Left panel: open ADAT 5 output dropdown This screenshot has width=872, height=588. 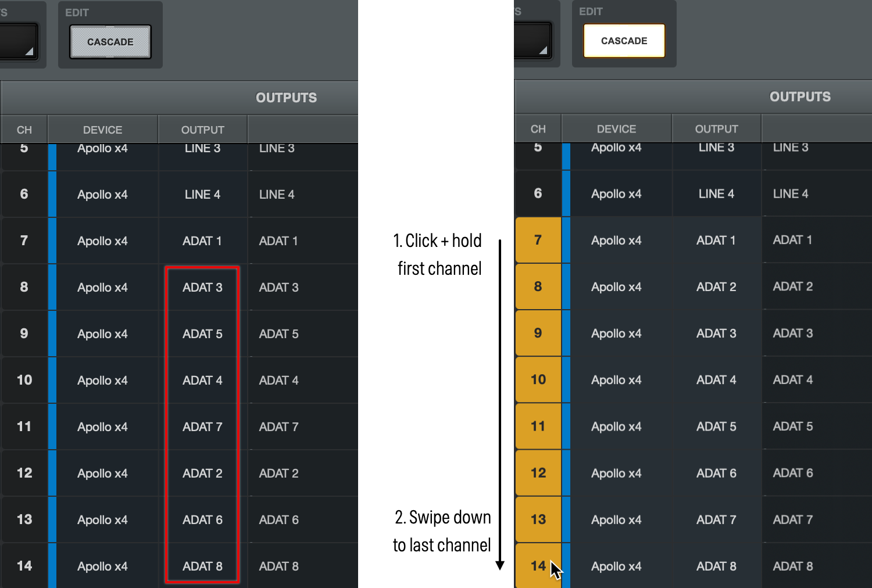click(203, 334)
